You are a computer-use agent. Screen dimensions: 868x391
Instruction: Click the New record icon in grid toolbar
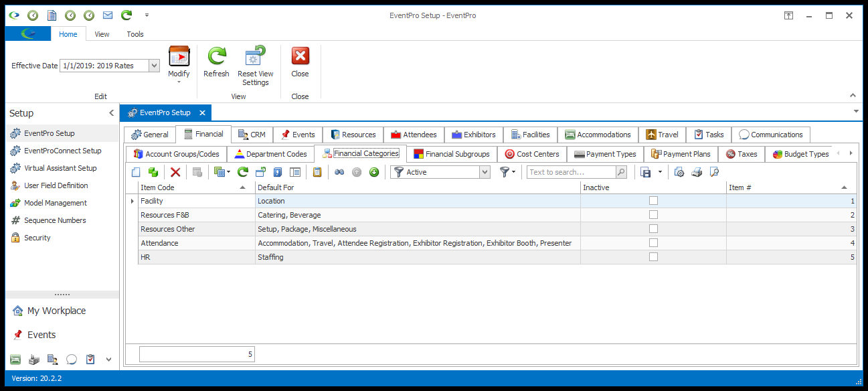(136, 172)
